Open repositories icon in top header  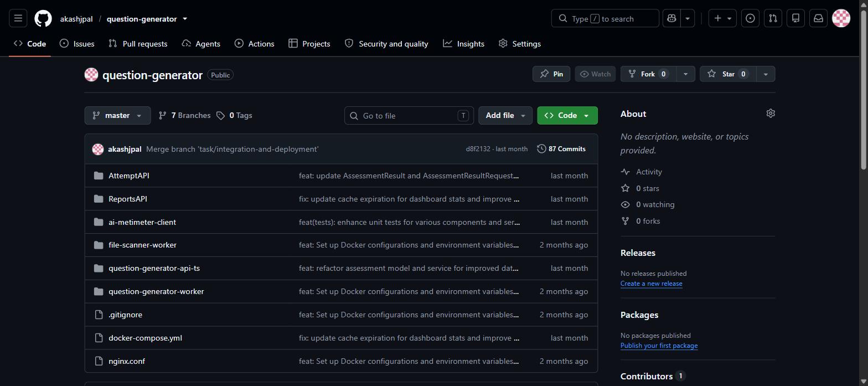click(x=795, y=18)
